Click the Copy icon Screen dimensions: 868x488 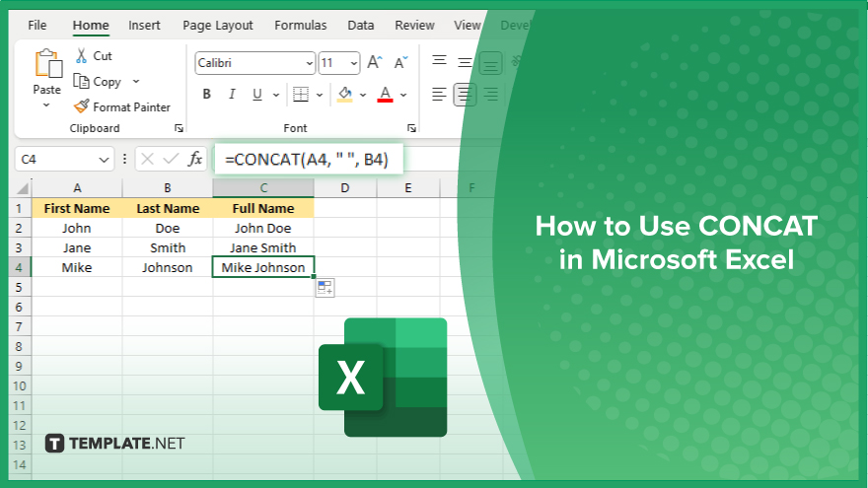[81, 81]
